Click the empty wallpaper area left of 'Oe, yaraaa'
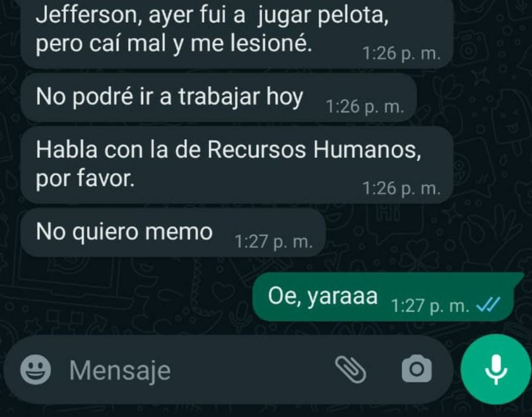 pos(129,297)
